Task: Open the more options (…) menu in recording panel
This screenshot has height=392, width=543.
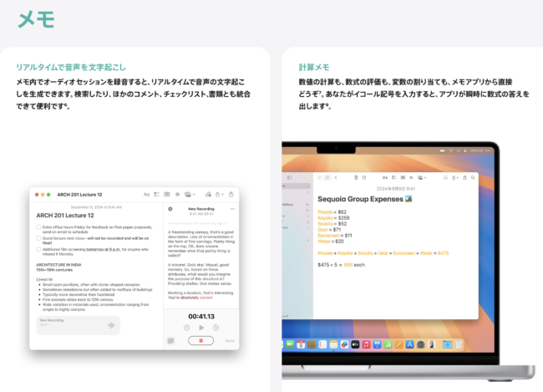Action: coord(232,208)
